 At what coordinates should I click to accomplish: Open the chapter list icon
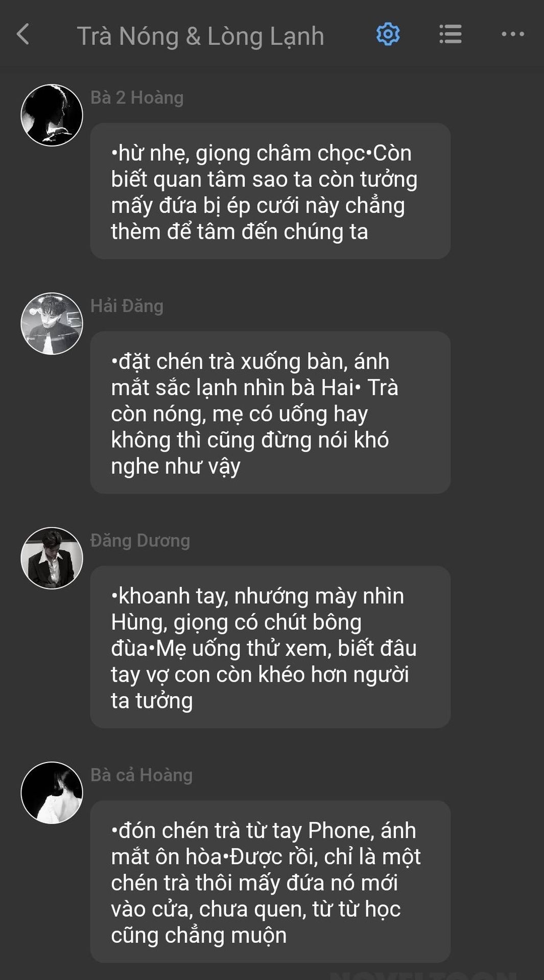pyautogui.click(x=451, y=34)
